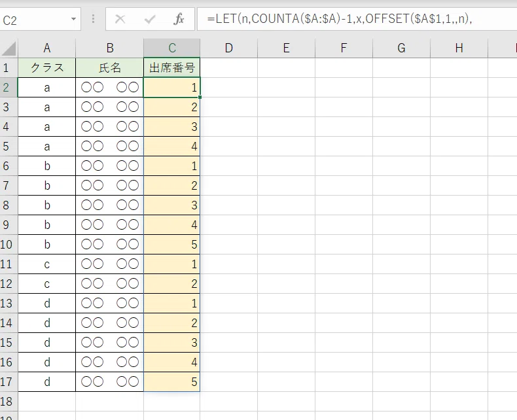
Task: Select column H header
Action: click(459, 48)
